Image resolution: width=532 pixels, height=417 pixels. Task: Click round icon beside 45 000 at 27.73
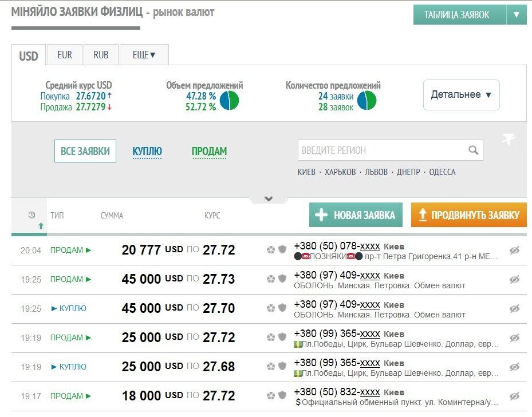click(x=271, y=279)
